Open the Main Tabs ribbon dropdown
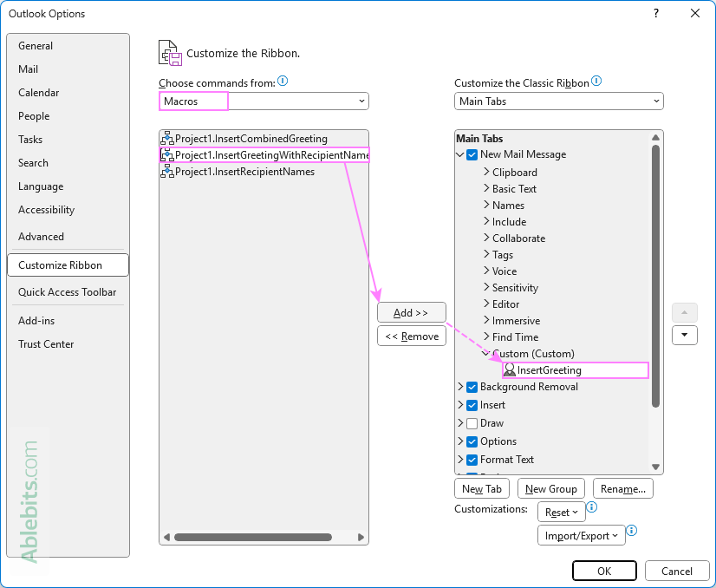 pos(558,101)
